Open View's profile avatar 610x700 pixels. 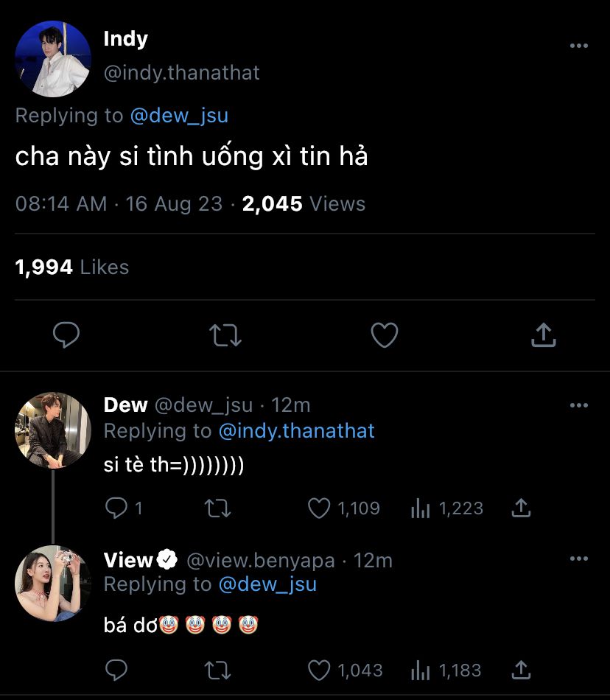[x=53, y=584]
